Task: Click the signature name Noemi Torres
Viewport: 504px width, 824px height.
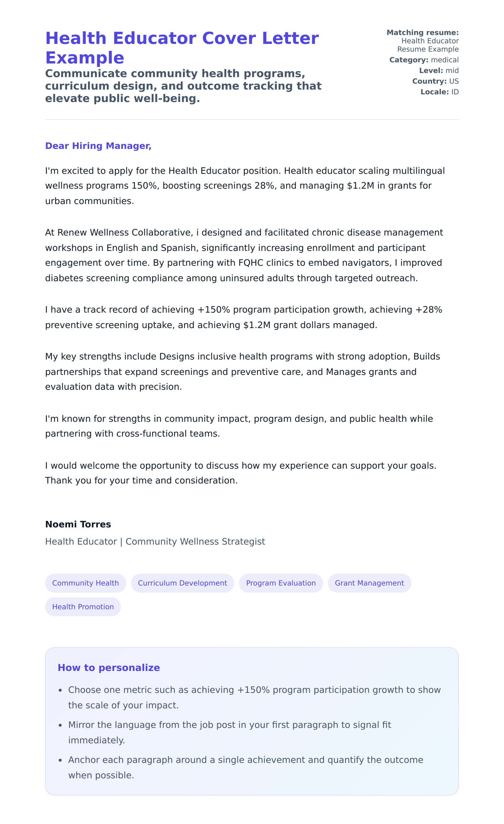Action: click(x=78, y=524)
